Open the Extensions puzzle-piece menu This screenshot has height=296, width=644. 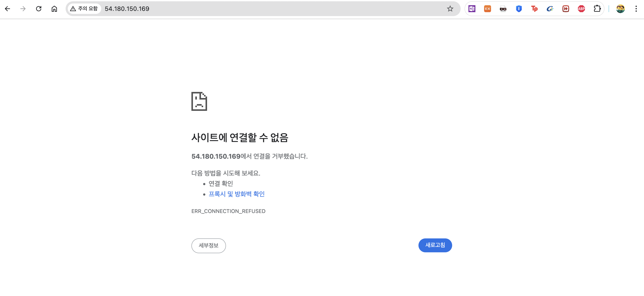point(598,9)
